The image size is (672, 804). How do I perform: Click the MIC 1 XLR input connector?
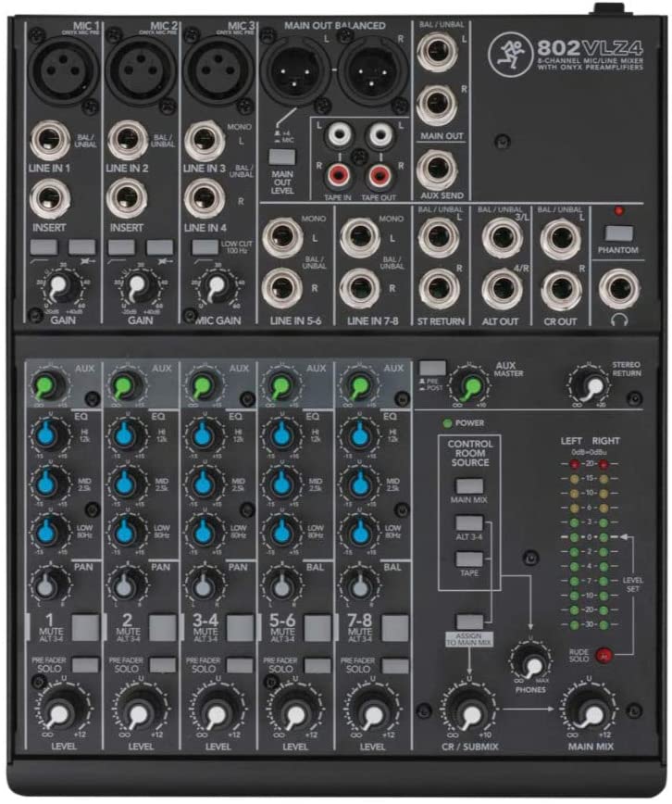[64, 69]
